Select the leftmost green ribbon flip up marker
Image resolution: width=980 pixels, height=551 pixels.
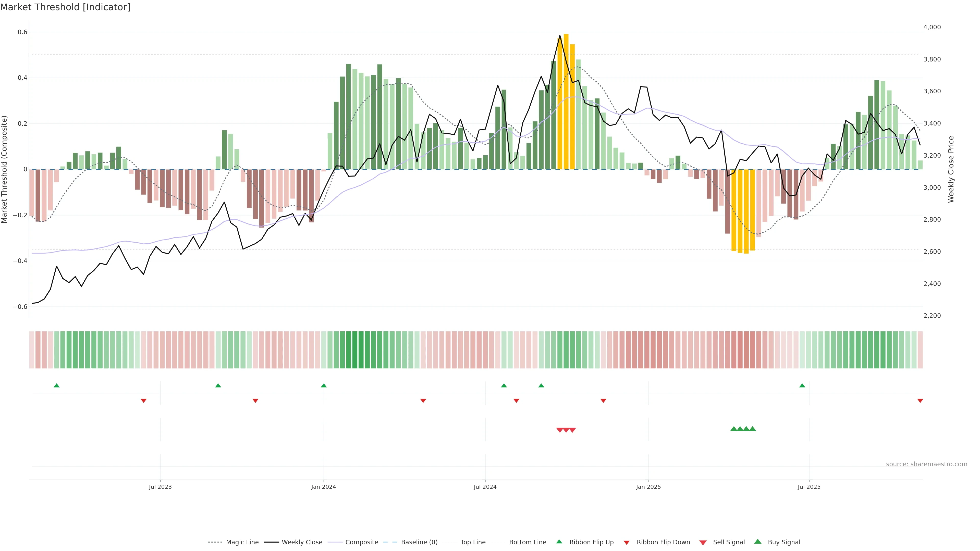click(57, 386)
